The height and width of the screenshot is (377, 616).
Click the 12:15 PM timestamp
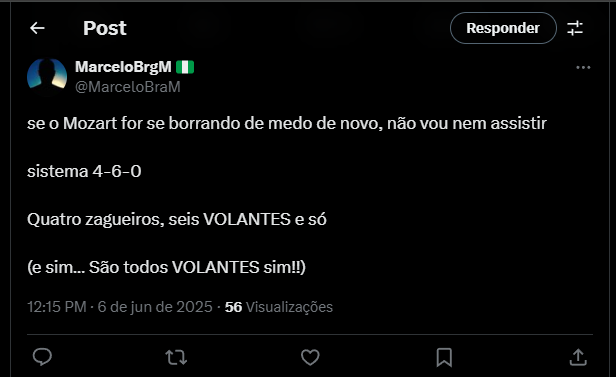pos(57,307)
